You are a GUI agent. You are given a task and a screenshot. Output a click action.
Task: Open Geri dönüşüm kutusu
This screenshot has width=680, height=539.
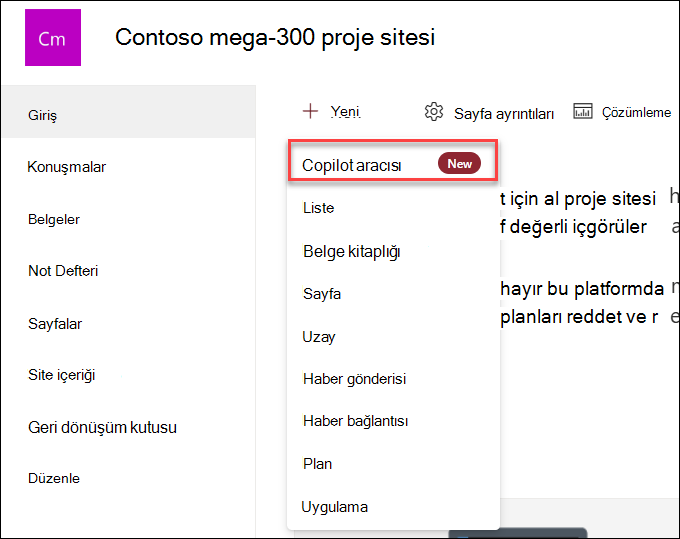click(102, 428)
